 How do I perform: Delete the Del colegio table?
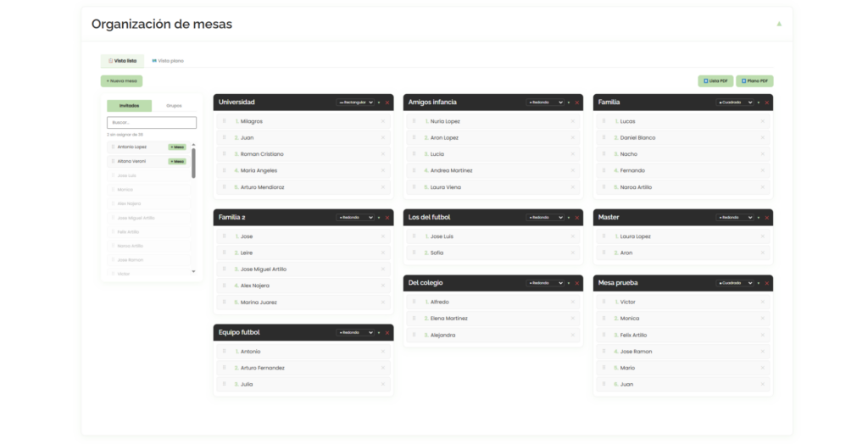click(x=576, y=283)
